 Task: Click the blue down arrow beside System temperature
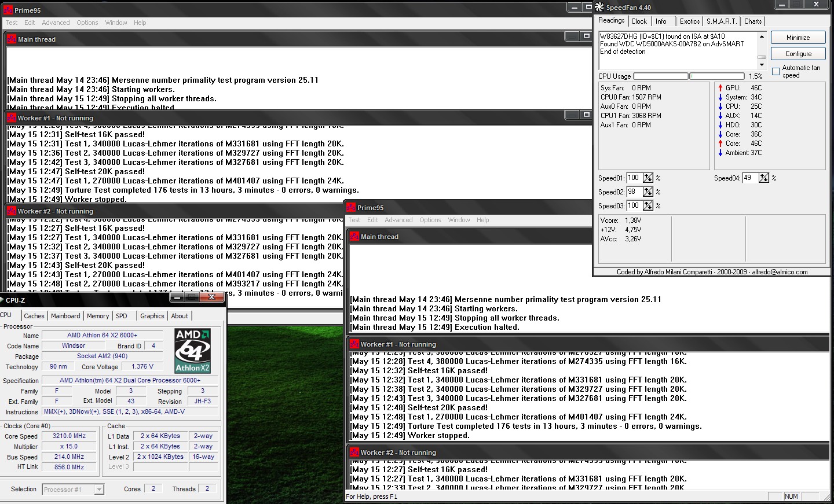point(720,97)
